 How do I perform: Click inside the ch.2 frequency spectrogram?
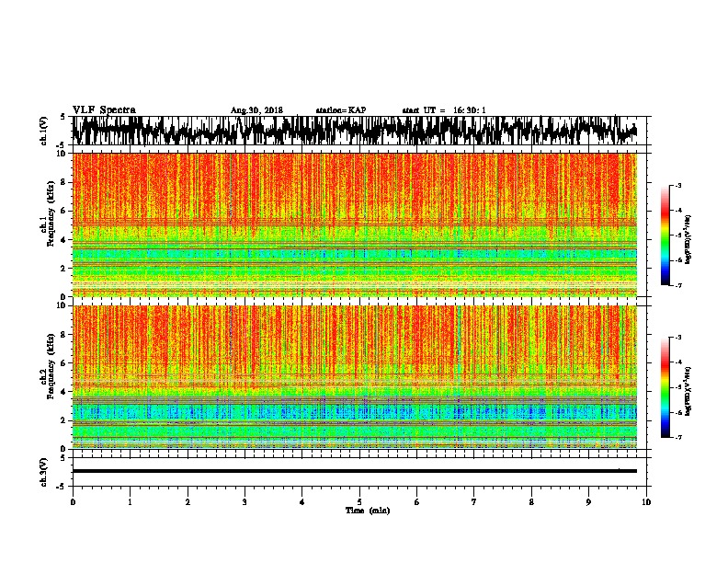(x=355, y=377)
